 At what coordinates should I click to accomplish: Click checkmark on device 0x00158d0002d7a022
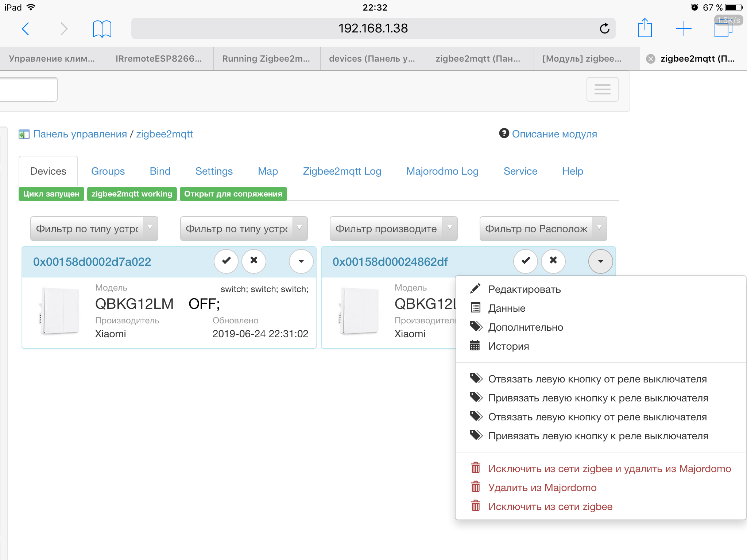(226, 261)
